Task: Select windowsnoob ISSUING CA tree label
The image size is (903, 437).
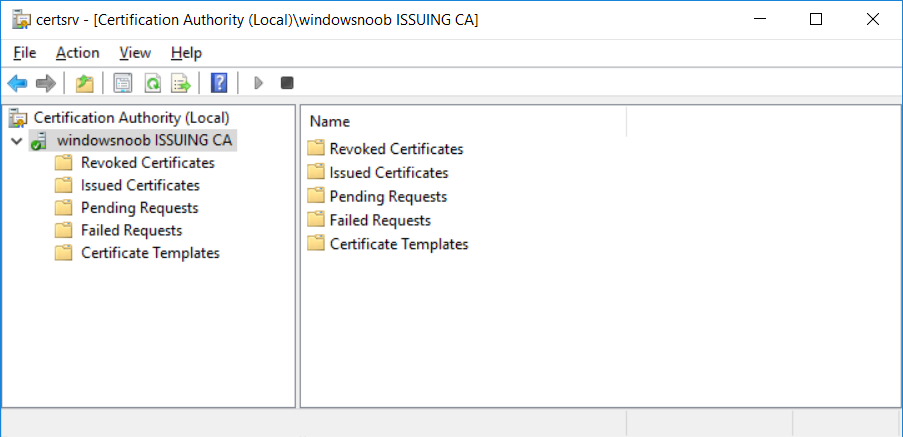Action: [x=145, y=140]
